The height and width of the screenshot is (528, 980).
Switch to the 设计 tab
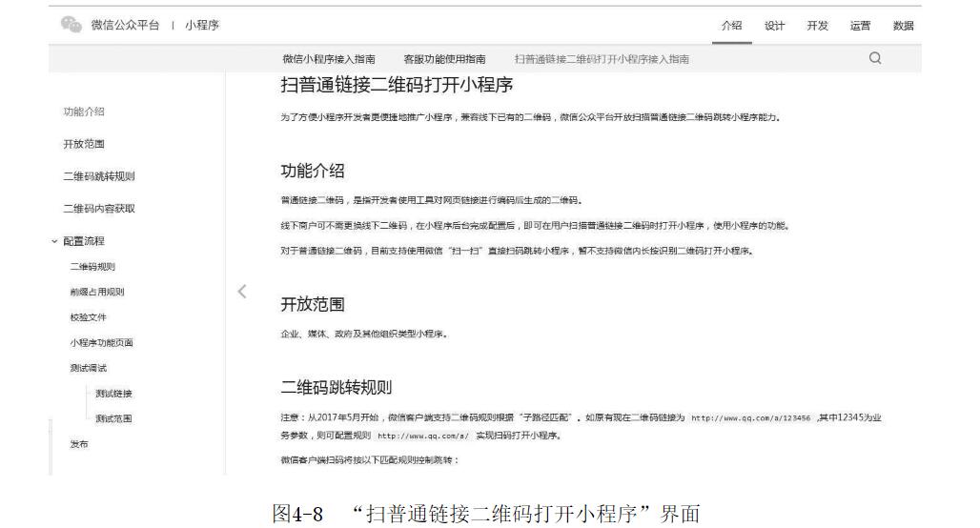pyautogui.click(x=774, y=26)
